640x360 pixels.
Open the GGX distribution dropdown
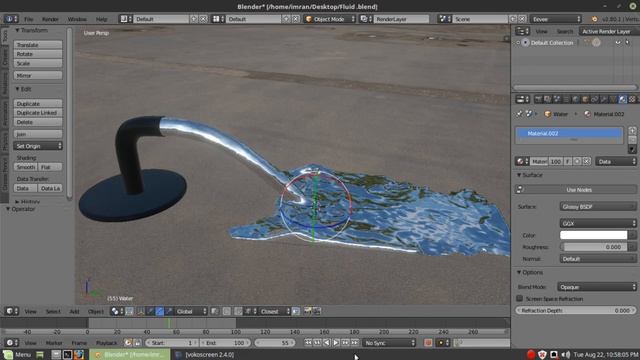(x=598, y=223)
